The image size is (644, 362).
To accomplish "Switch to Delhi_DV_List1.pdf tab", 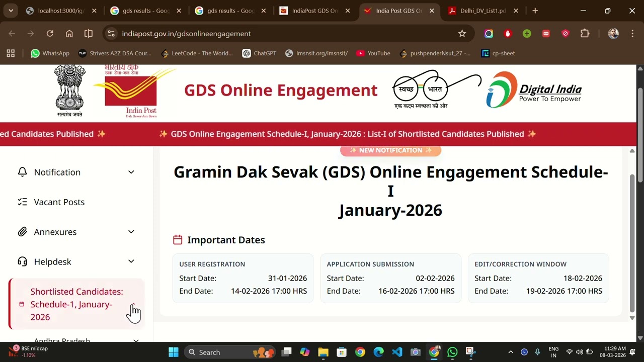I will [x=482, y=11].
